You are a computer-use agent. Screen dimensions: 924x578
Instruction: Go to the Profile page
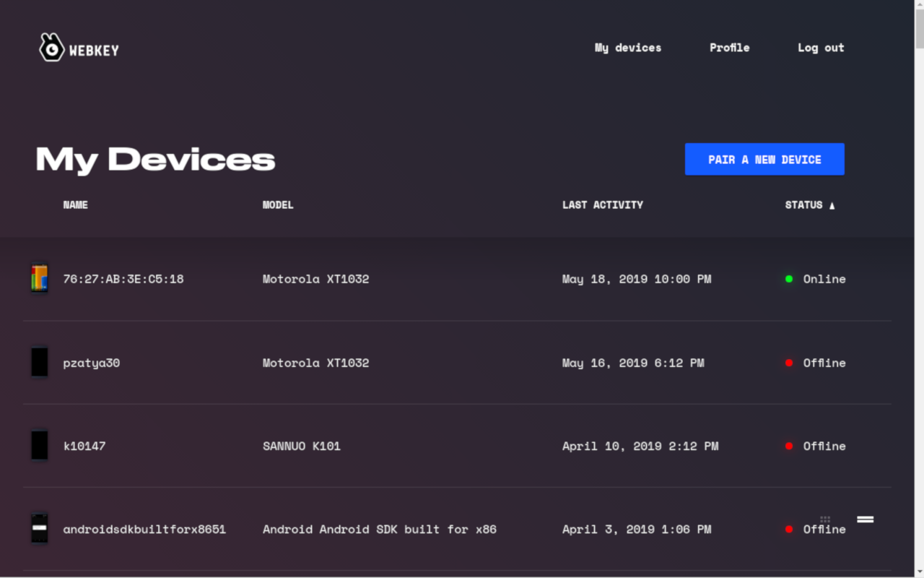pos(729,48)
